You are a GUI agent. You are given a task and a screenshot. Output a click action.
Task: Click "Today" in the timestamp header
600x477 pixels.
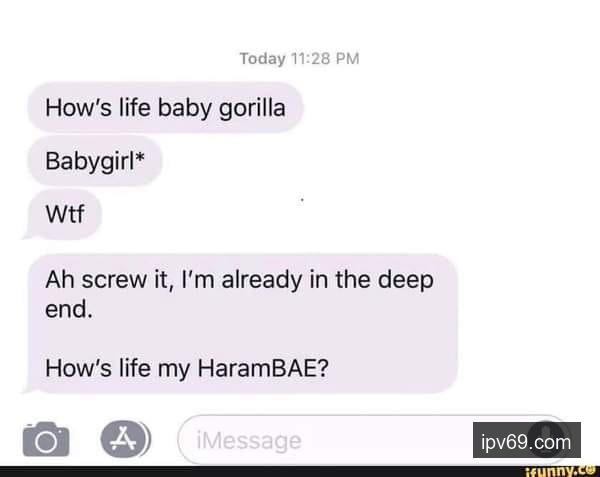point(262,59)
